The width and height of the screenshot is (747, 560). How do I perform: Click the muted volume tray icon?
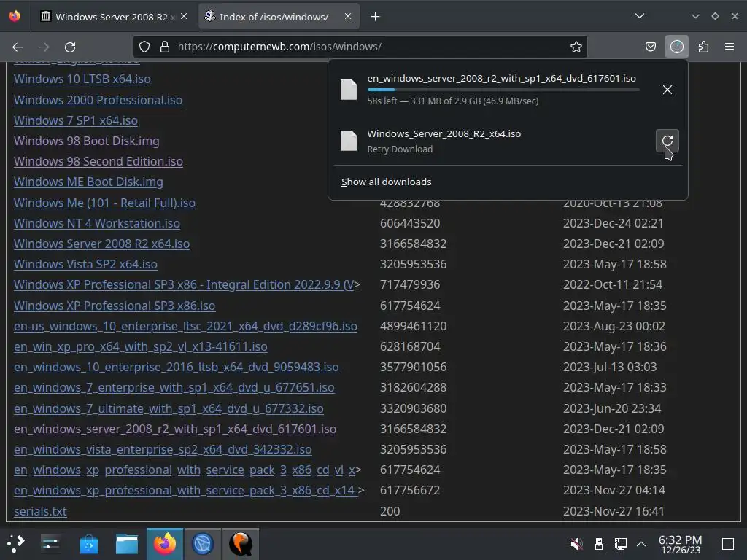[576, 543]
